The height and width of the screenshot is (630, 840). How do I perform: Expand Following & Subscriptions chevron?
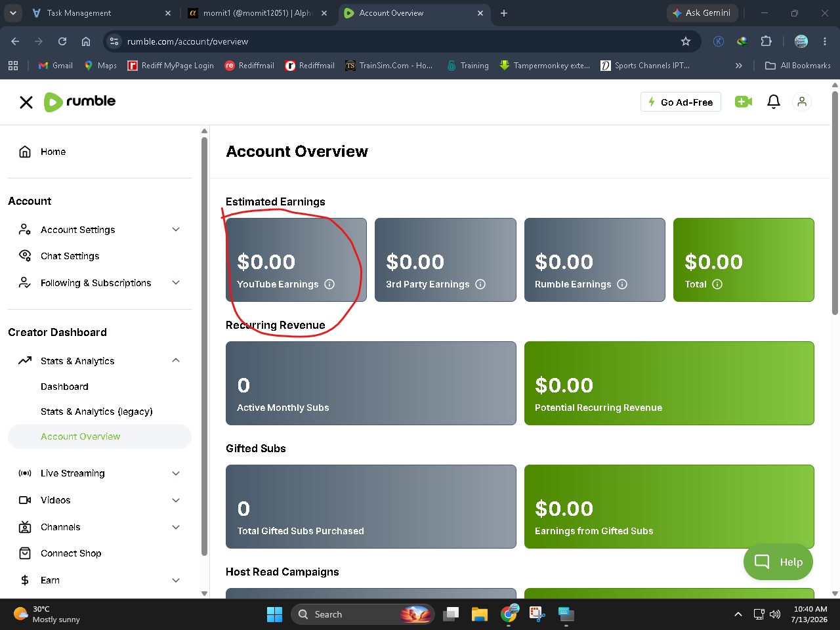click(176, 282)
